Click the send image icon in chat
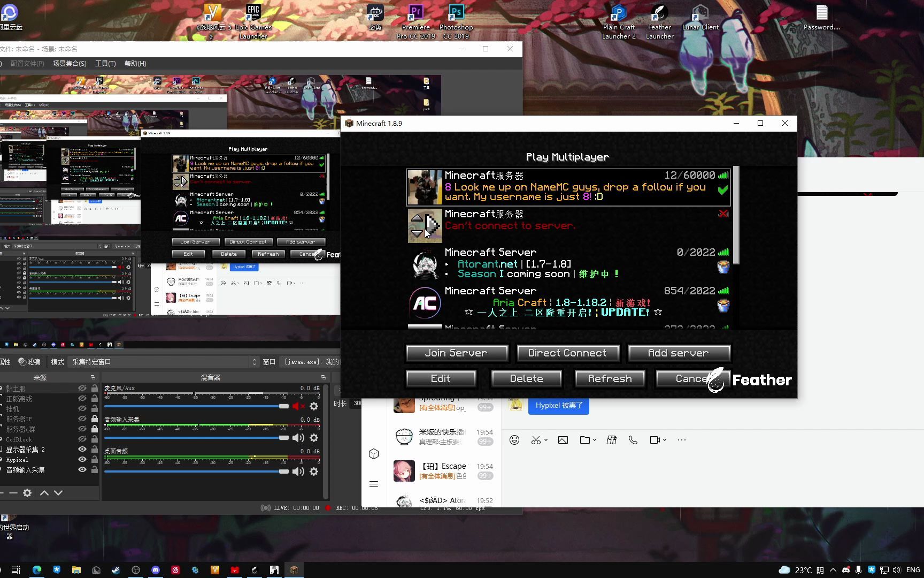Screen dimensions: 924x578 click(563, 440)
